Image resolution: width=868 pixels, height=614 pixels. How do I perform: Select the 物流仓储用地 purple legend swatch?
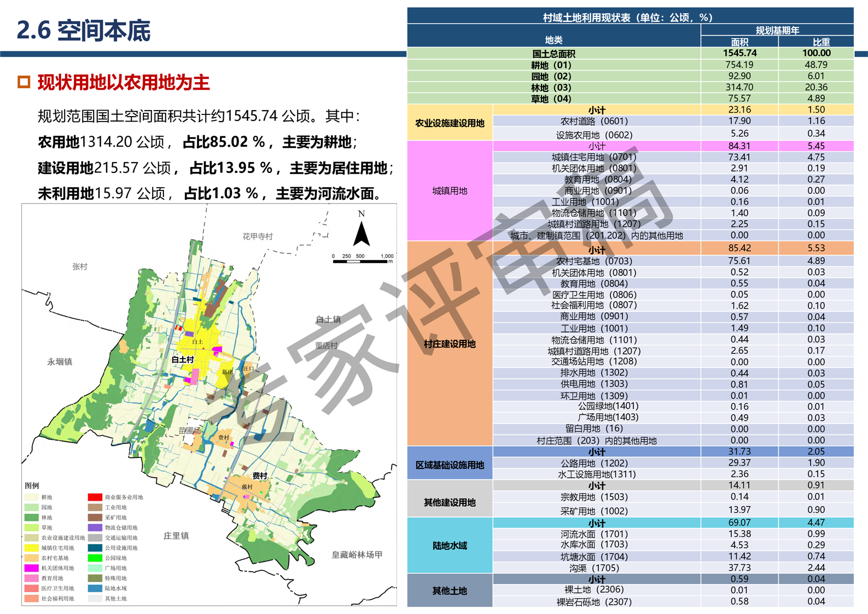pyautogui.click(x=95, y=528)
